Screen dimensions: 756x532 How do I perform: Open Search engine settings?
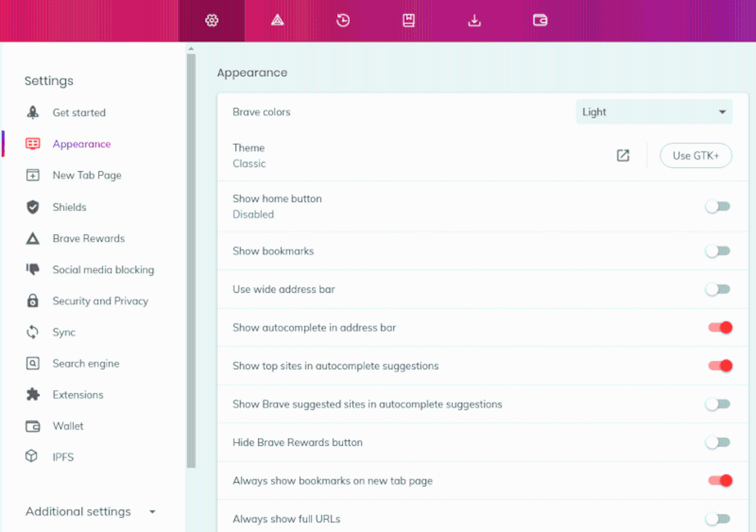86,363
